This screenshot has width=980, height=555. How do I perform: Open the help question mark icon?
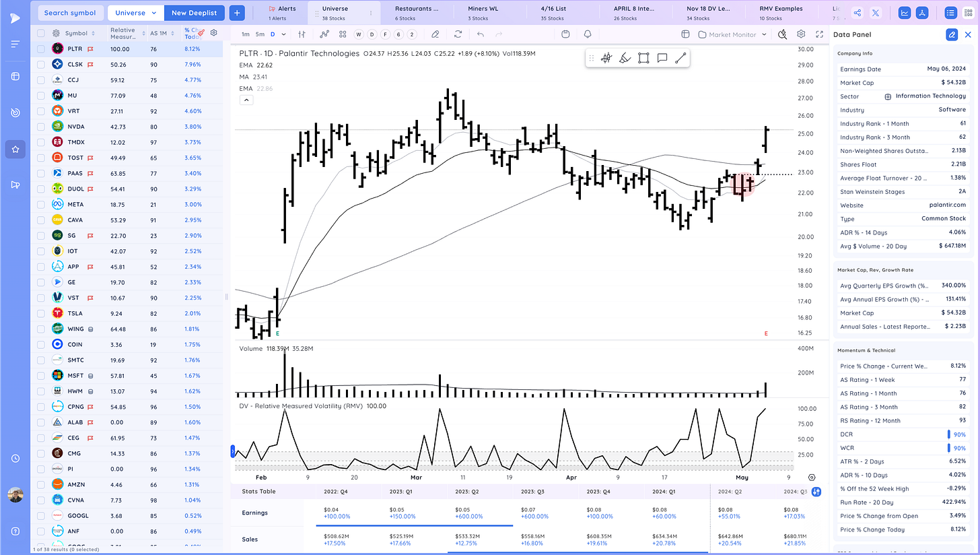(15, 531)
